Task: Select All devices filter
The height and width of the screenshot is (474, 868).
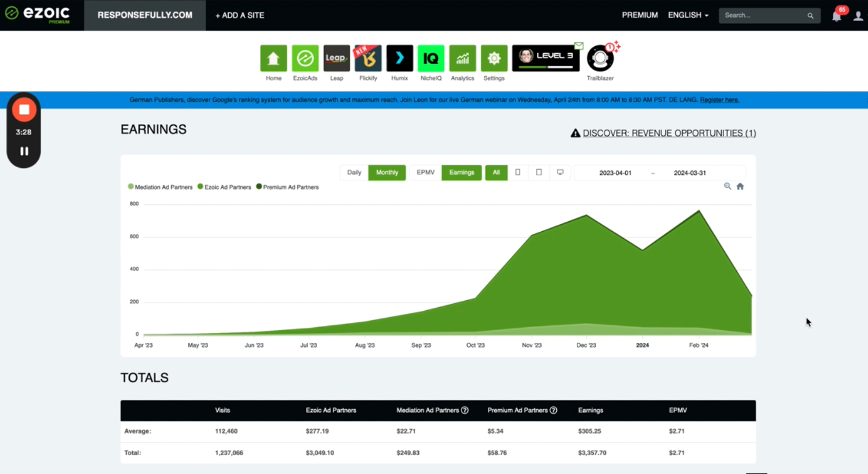Action: [496, 173]
